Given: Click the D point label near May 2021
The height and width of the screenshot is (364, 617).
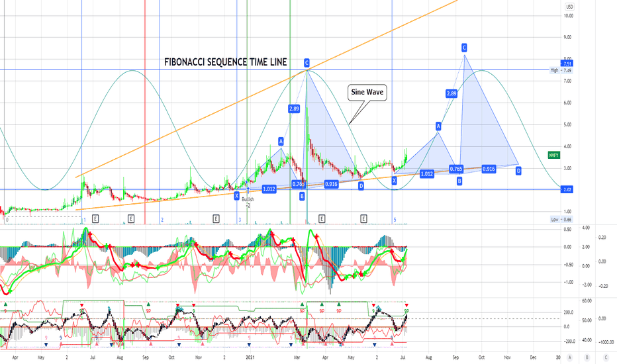Looking at the screenshot, I should [361, 186].
